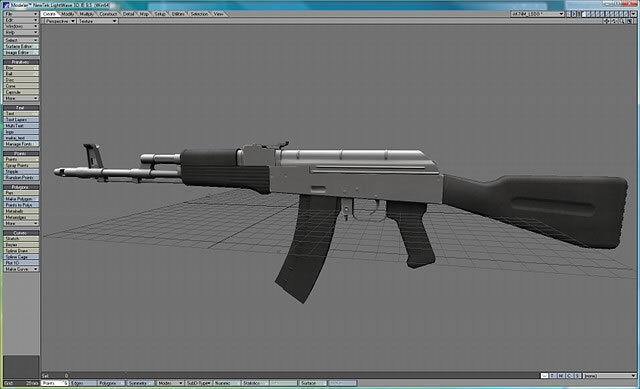Select the W weight map button
This screenshot has width=640, height=389.
point(544,376)
